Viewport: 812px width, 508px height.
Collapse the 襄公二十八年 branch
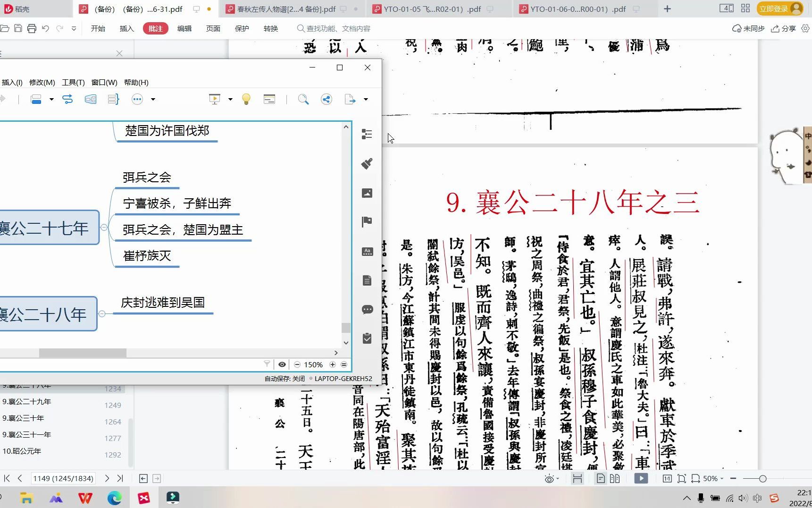pos(102,313)
